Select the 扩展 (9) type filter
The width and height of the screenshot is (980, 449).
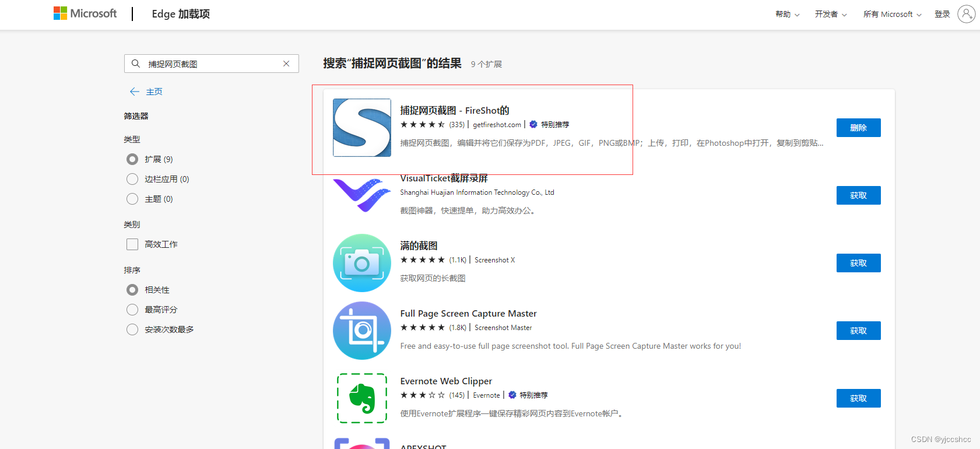[132, 159]
